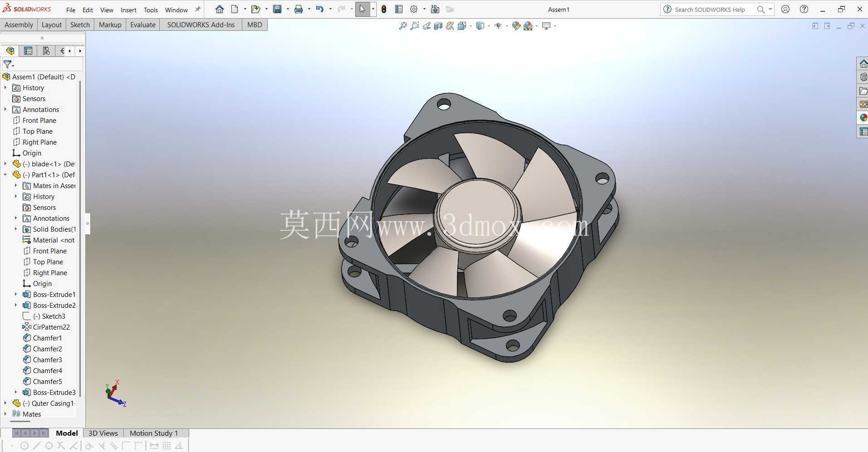The height and width of the screenshot is (452, 868).
Task: Click Zoom to Area icon
Action: tap(414, 26)
